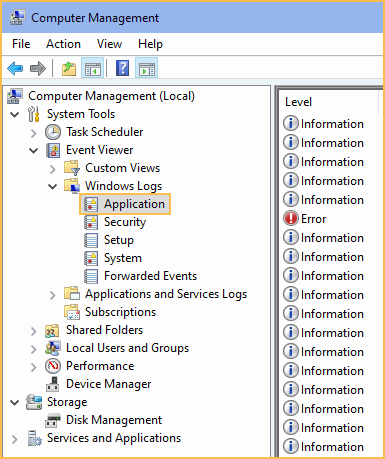Select the Security log
The width and height of the screenshot is (385, 459).
tap(125, 222)
